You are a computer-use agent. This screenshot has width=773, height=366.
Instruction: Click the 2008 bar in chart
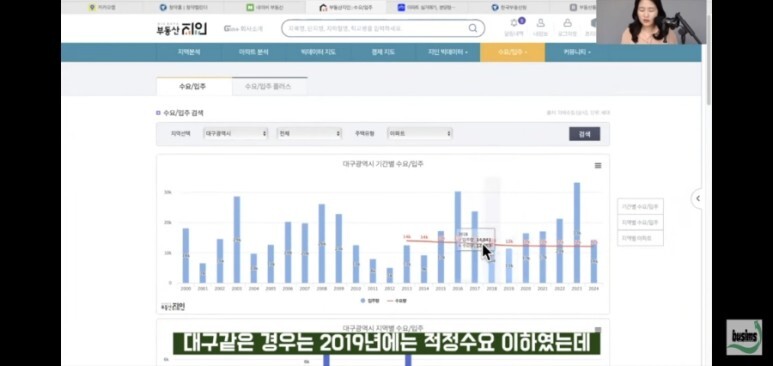click(322, 244)
